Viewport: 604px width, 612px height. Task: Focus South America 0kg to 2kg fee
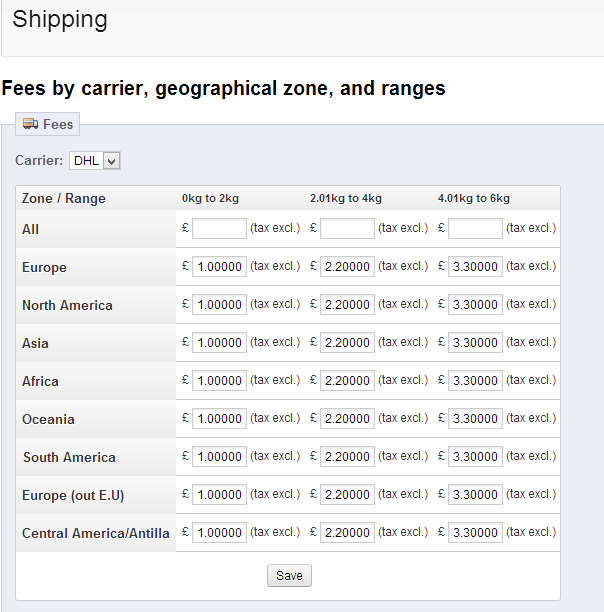point(219,457)
